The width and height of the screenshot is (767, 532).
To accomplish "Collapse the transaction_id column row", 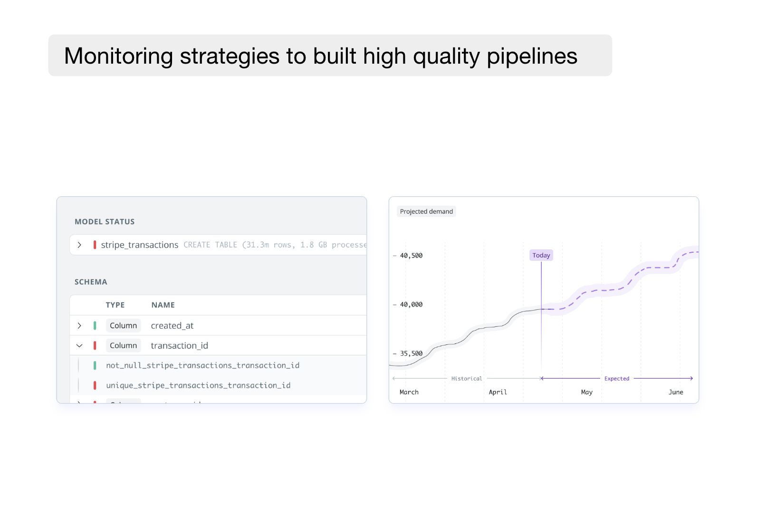I will click(x=79, y=346).
